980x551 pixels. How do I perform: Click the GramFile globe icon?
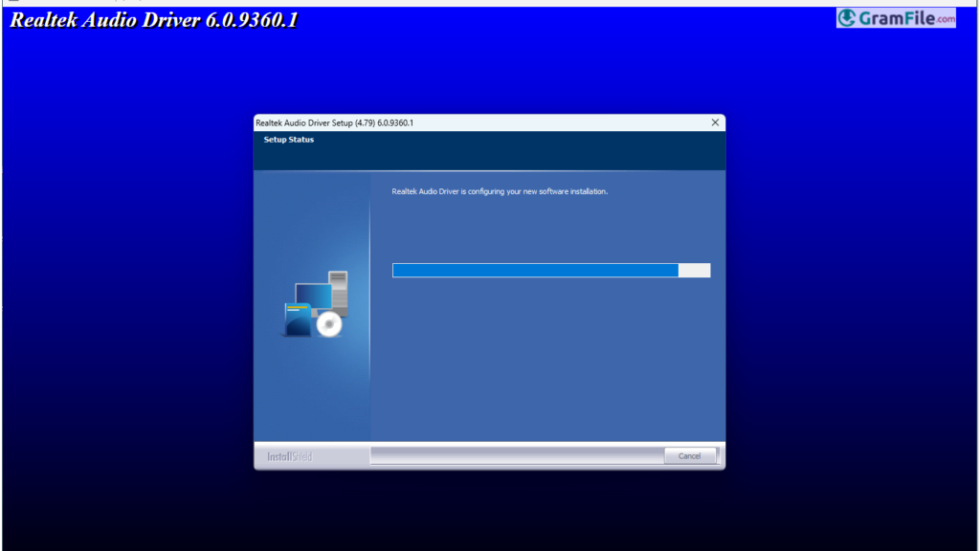847,18
